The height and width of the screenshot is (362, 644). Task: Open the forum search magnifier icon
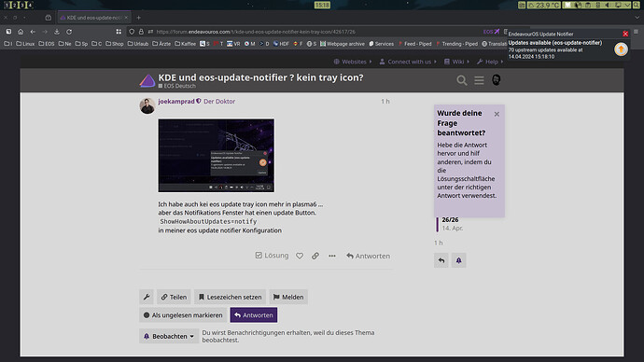point(462,80)
